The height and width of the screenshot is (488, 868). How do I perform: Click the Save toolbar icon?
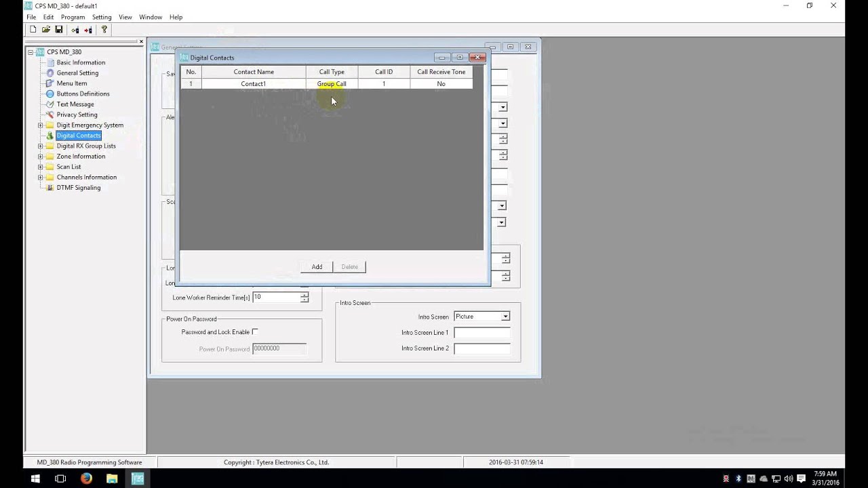[x=59, y=30]
